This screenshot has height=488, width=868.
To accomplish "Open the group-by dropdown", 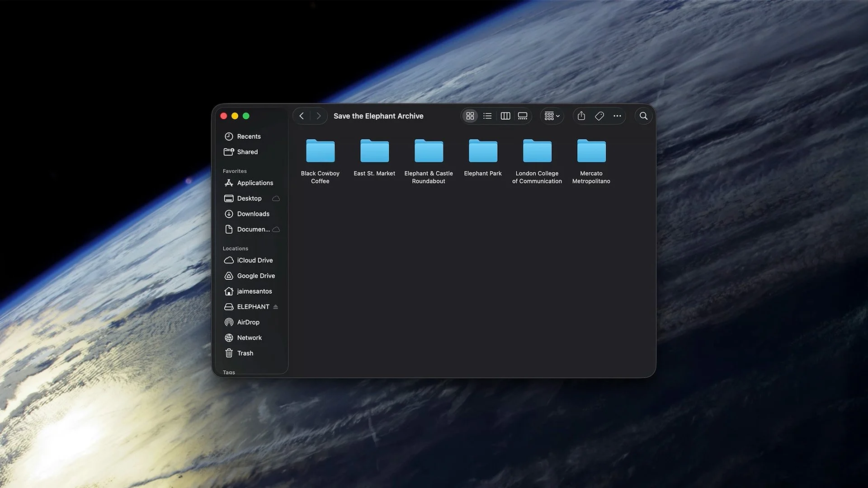I will click(552, 116).
